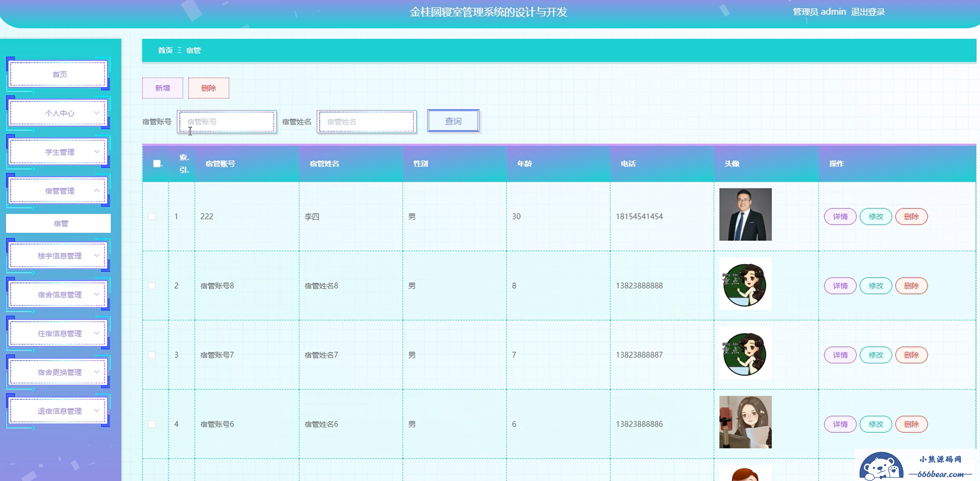
Task: Check the row checkbox for 宿管账号7
Action: (x=152, y=355)
